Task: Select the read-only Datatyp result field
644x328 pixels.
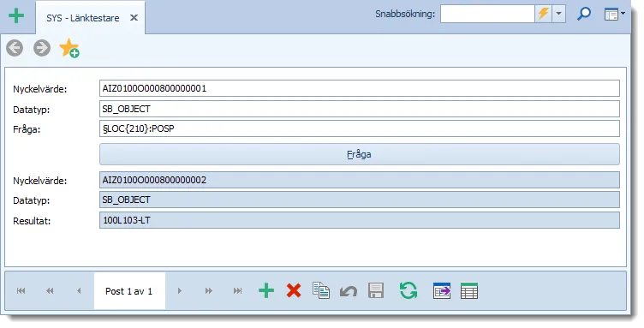Action: point(360,200)
